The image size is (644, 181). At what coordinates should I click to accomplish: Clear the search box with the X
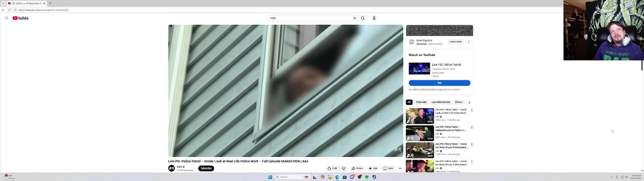point(355,18)
